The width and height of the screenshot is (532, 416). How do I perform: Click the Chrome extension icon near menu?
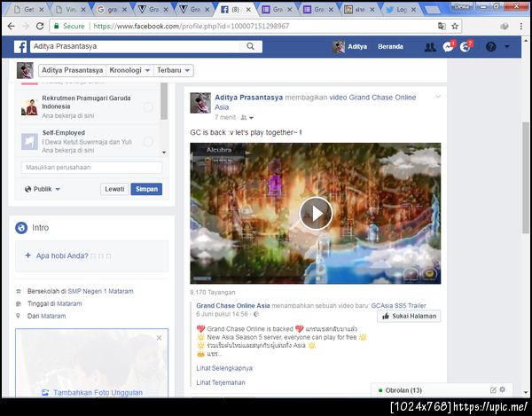[505, 26]
